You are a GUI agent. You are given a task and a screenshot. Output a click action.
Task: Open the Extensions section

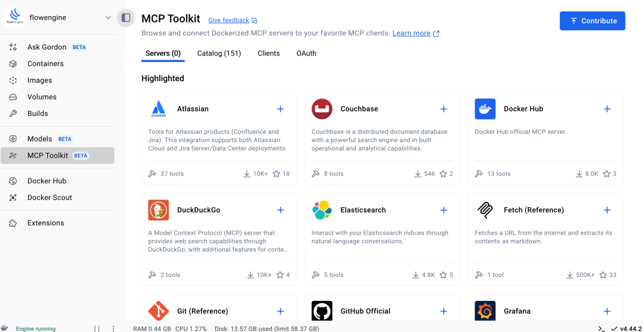click(x=57, y=223)
